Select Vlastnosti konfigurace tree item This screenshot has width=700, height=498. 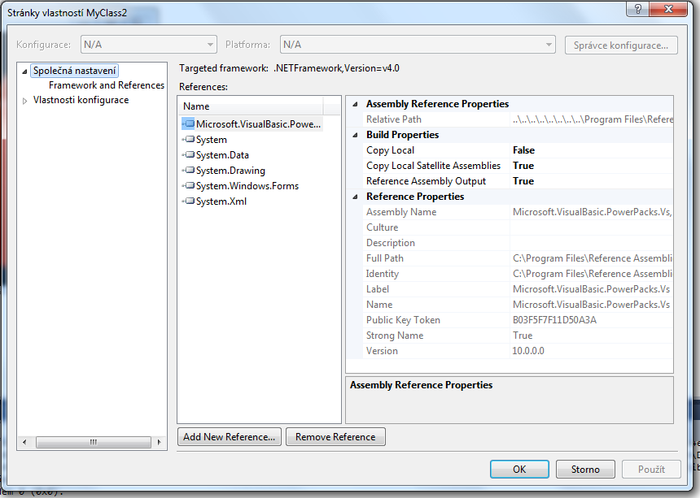pos(81,100)
